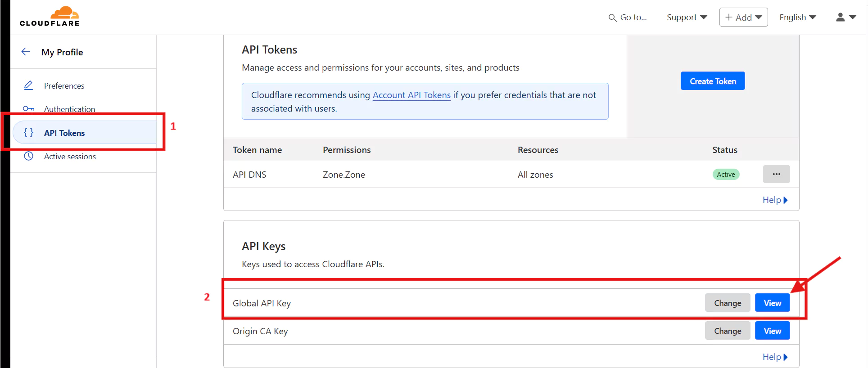Screen dimensions: 868x368
Task: Click the back arrow beside My Profile
Action: point(26,52)
